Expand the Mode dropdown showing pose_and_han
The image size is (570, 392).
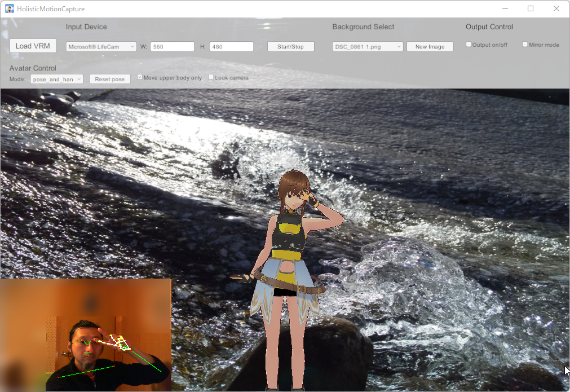[x=56, y=79]
